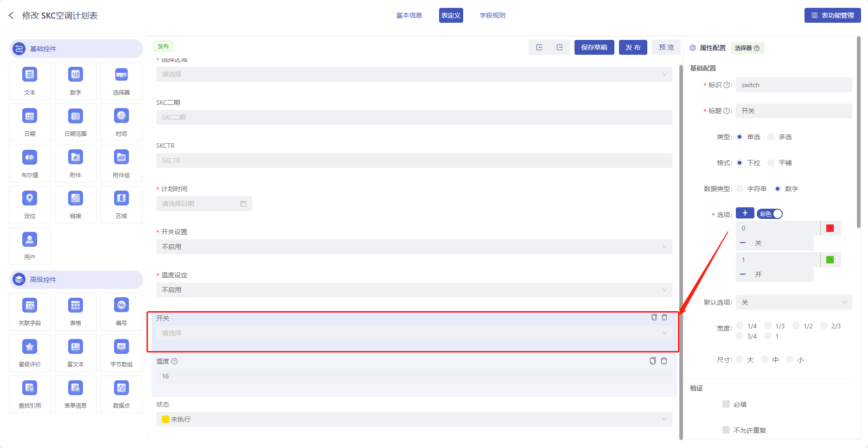Add the 富文本 rich text control
The height and width of the screenshot is (448, 868).
76,353
